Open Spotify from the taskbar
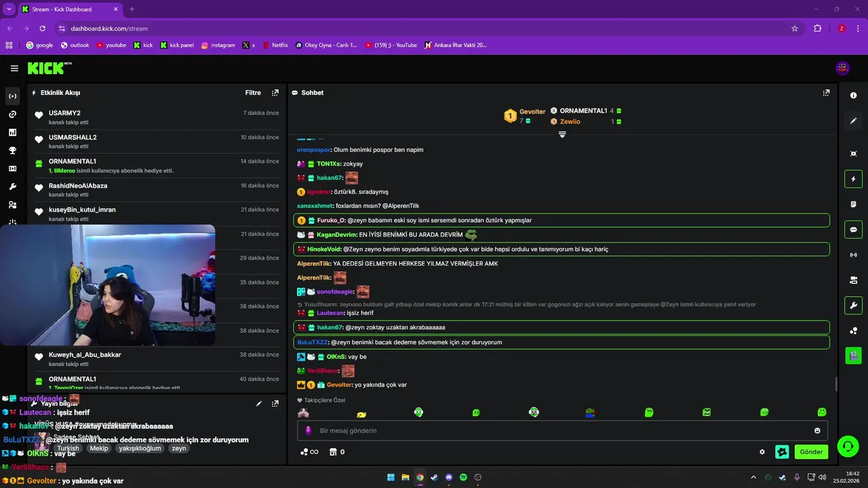Screen dimensions: 868x488 click(x=463, y=477)
